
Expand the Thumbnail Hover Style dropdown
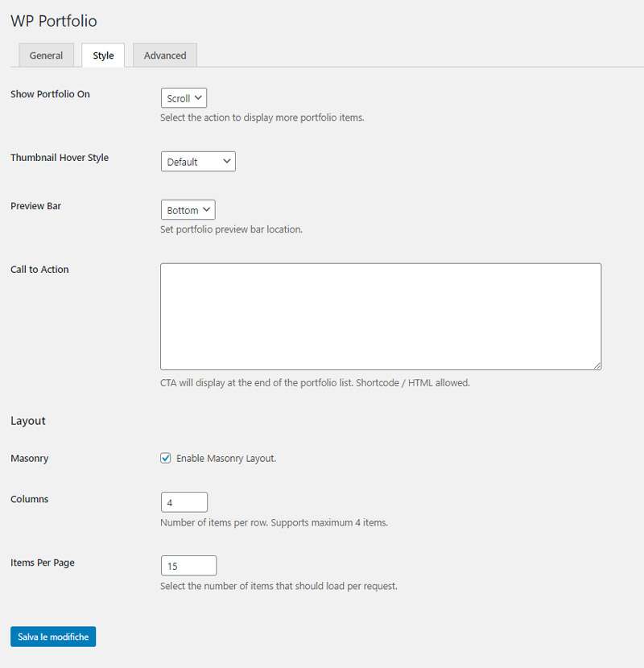(x=198, y=162)
